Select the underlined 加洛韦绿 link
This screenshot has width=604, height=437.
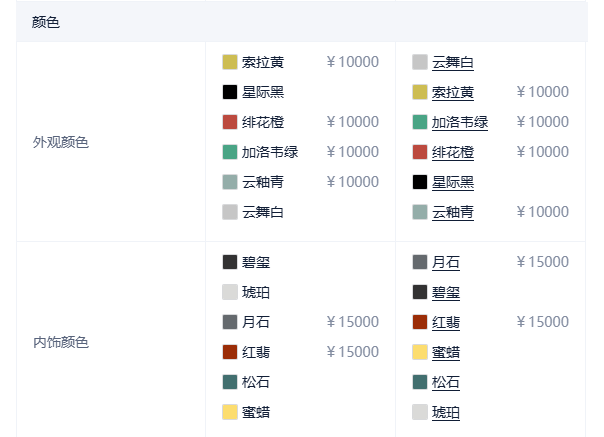point(459,123)
